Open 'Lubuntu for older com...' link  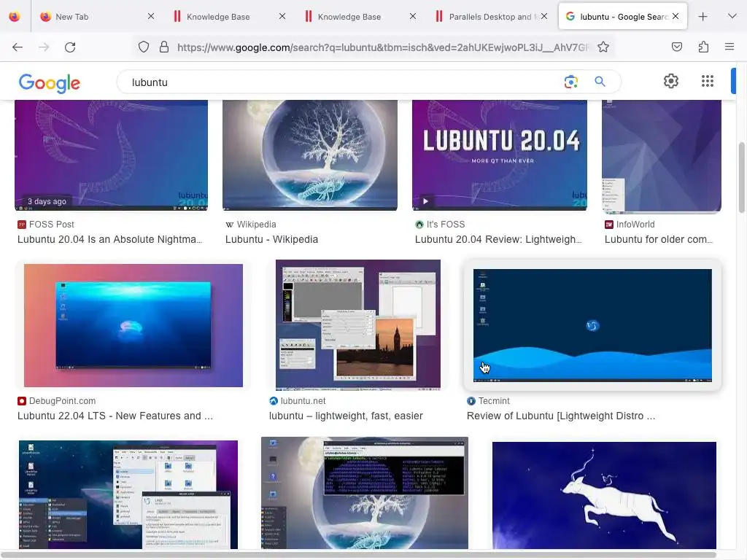point(659,239)
